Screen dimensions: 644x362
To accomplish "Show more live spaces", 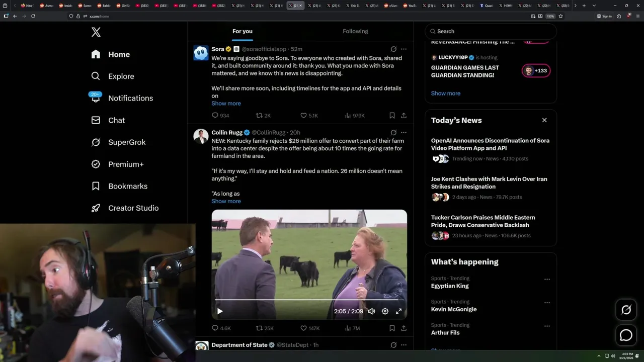I will point(446,94).
